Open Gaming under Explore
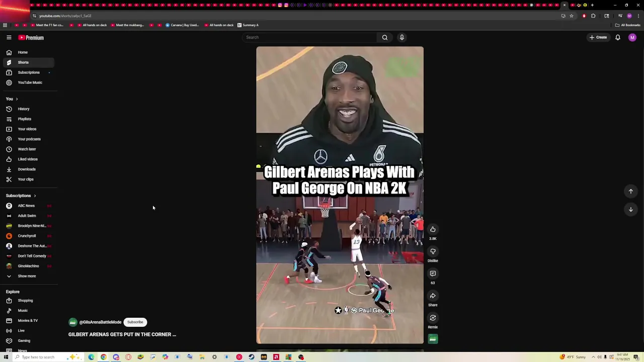 pyautogui.click(x=28, y=341)
